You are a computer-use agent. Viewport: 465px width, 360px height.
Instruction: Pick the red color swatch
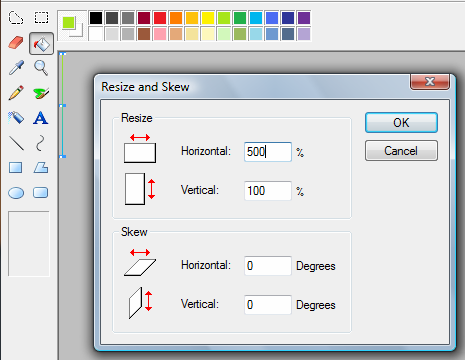coord(160,18)
